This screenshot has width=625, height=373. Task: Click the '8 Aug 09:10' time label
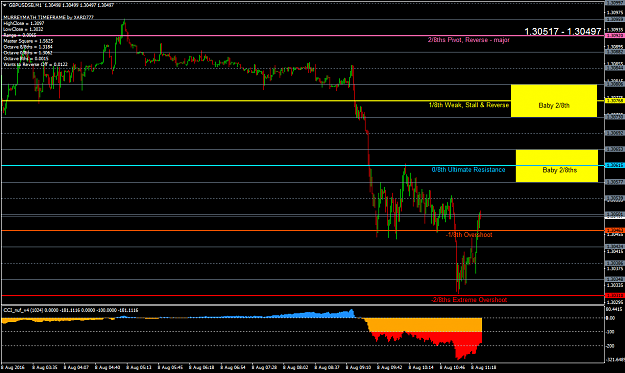click(359, 367)
